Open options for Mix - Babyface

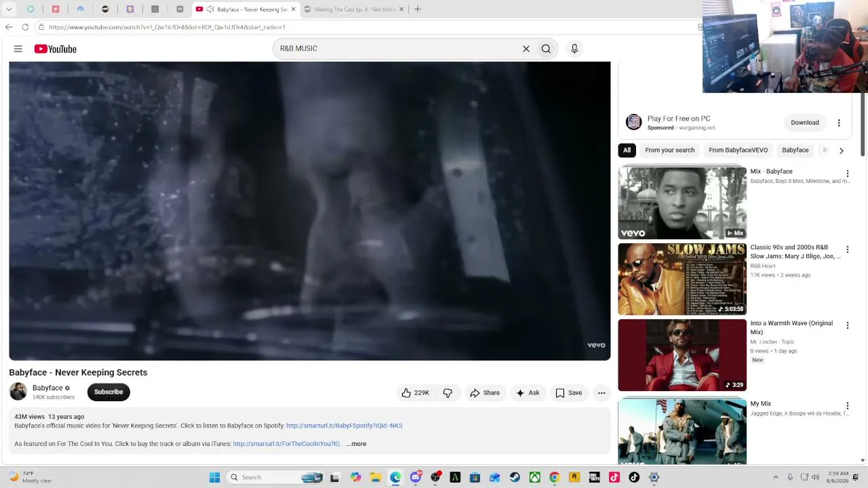(847, 174)
